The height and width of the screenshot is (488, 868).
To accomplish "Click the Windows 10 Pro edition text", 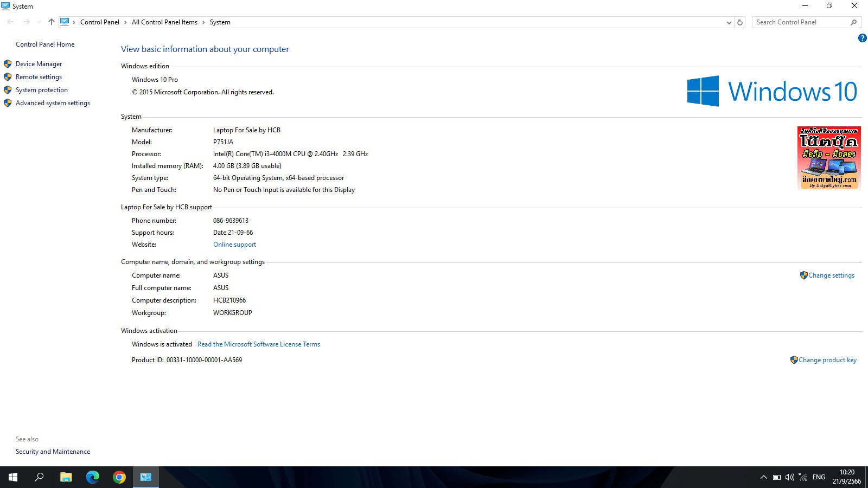I will 155,80.
